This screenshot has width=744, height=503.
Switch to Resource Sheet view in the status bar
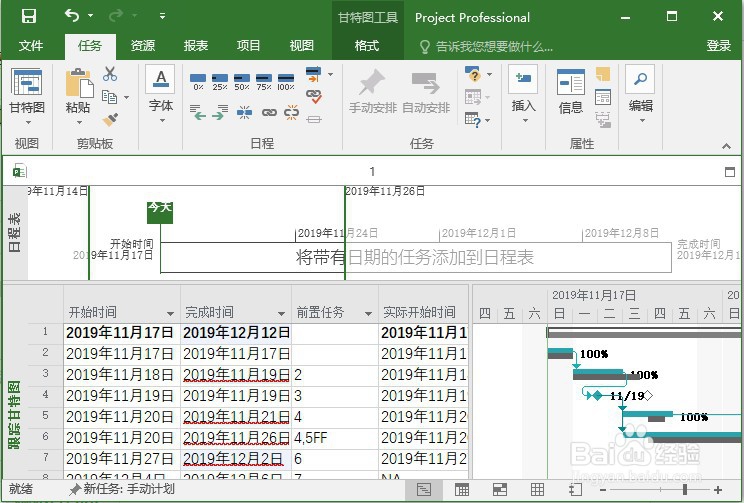[538, 490]
